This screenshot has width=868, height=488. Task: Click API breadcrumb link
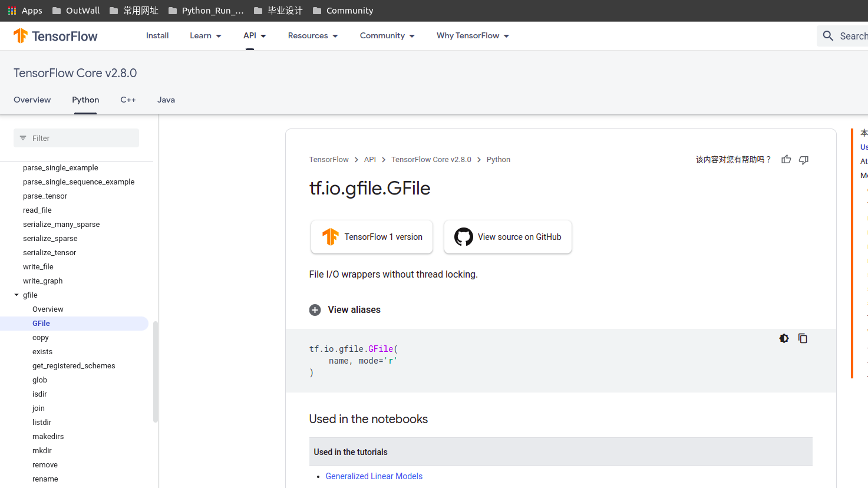(370, 160)
